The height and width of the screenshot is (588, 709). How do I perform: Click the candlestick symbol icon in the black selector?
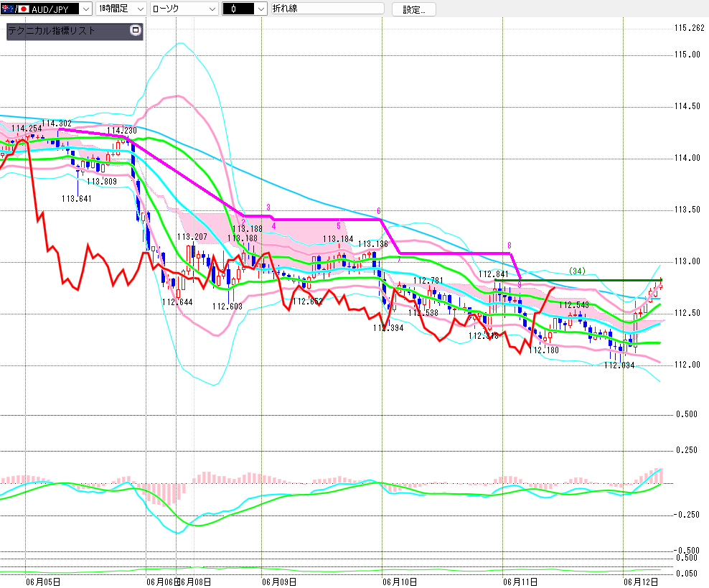coord(233,9)
